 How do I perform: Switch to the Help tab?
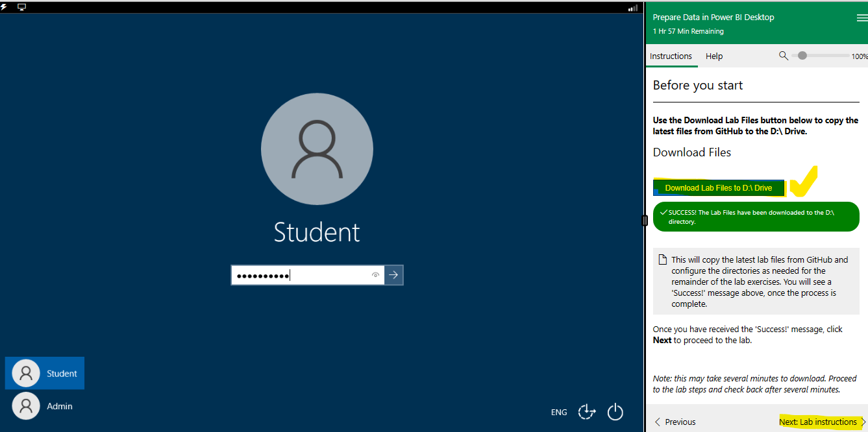click(x=714, y=56)
